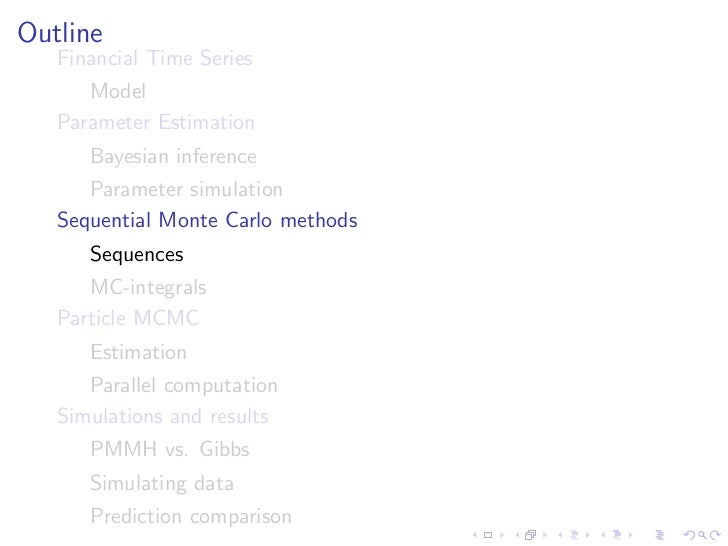Select Sequential Monte Carlo methods heading

pos(207,220)
